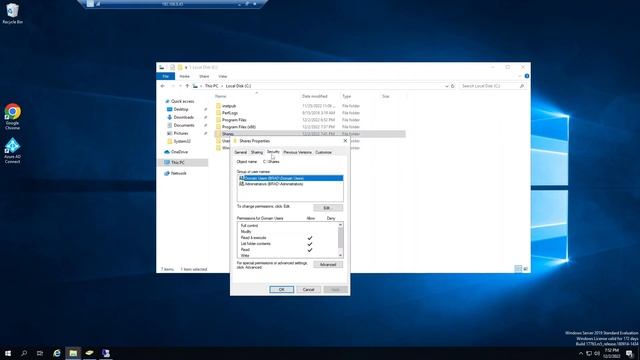Click Cancel in Shares Properties
This screenshot has width=640, height=360.
pos(309,289)
